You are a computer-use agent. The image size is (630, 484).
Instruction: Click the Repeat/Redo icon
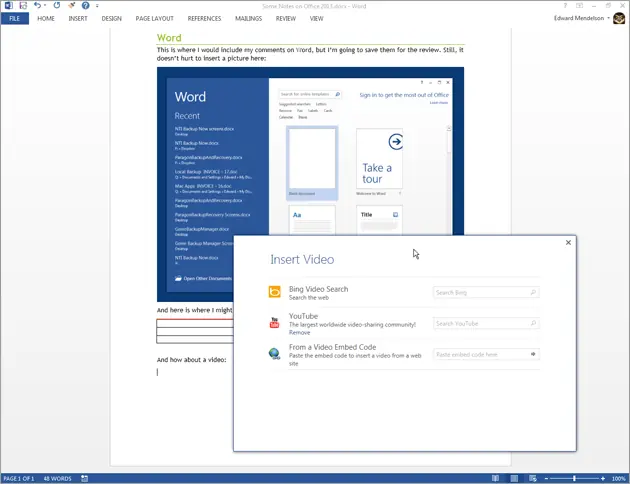(57, 5)
